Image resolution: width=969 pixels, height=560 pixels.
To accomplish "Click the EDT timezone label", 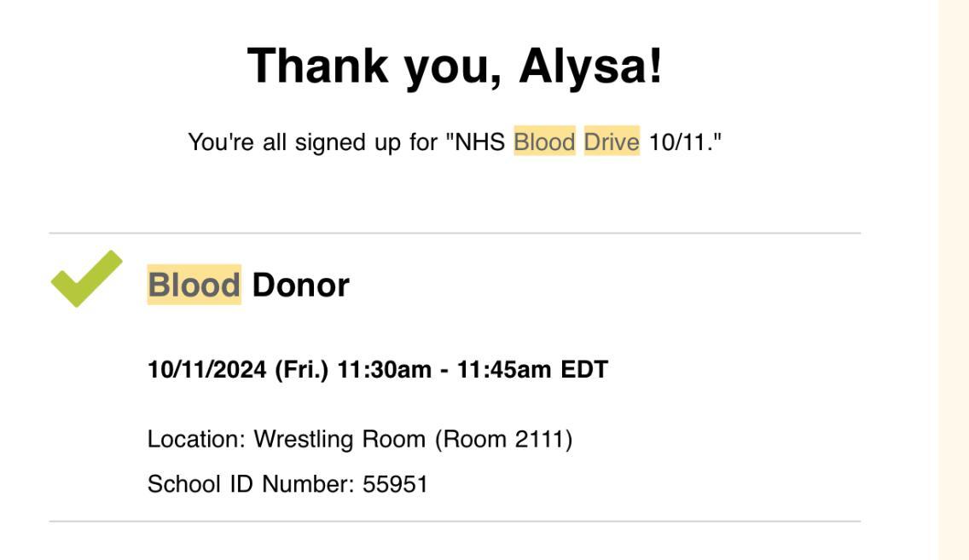I will click(x=584, y=370).
